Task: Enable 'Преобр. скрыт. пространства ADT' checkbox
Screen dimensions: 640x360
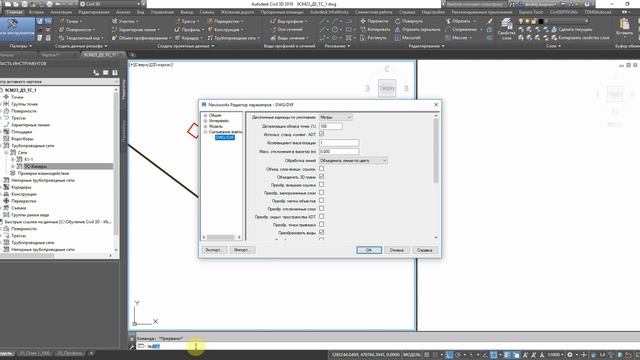Action: coord(322,216)
